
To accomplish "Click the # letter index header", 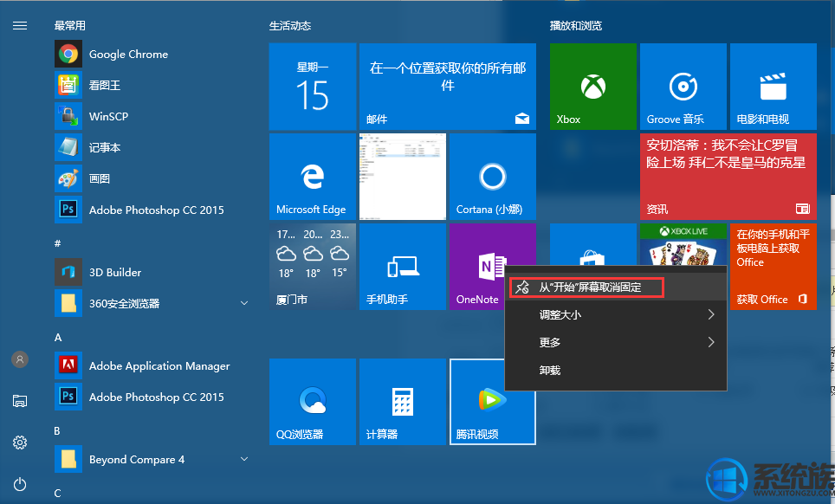I will (57, 243).
